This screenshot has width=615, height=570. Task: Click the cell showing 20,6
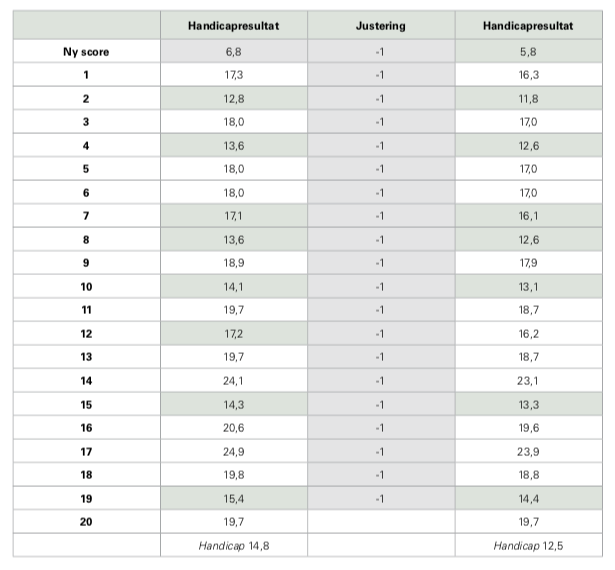pyautogui.click(x=233, y=428)
